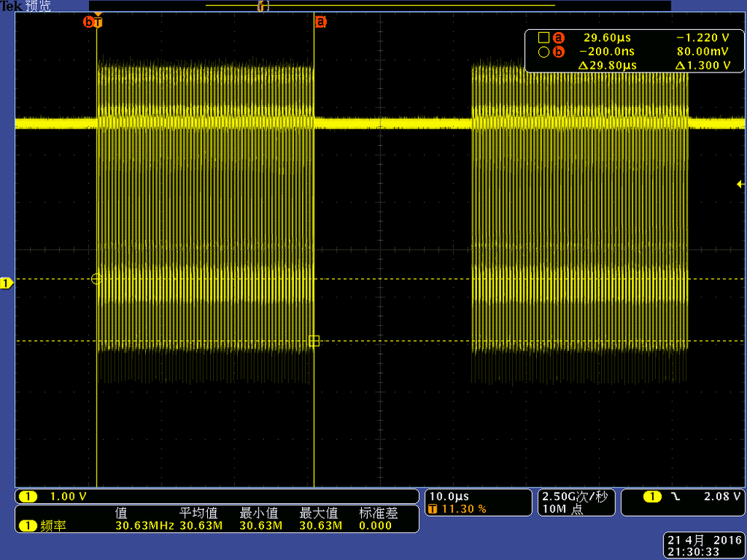Click the 21 4月 2016 date display

pos(704,541)
